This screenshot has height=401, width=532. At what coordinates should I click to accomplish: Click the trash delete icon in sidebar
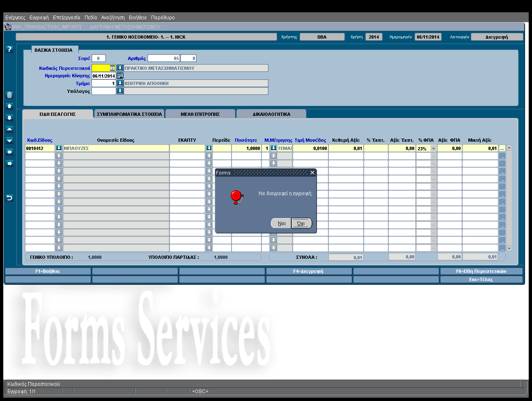(x=9, y=95)
